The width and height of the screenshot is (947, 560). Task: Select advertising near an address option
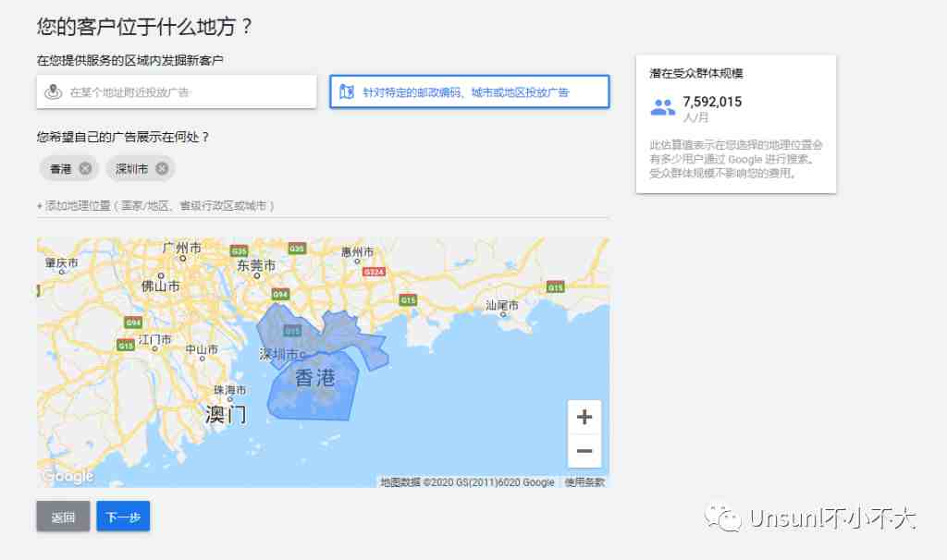(x=177, y=91)
